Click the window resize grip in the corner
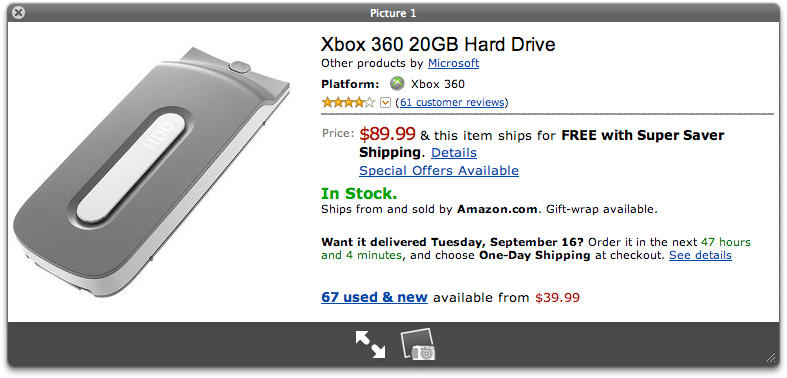787x378 pixels. tap(771, 357)
